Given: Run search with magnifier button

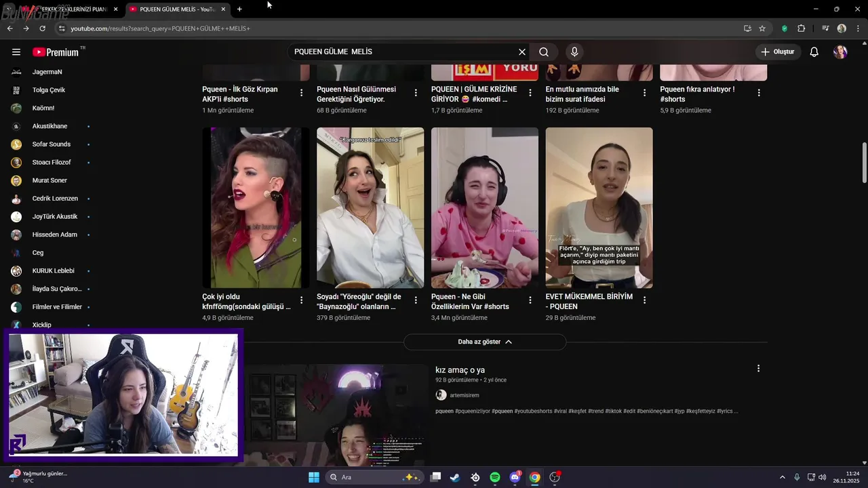Looking at the screenshot, I should coord(544,52).
